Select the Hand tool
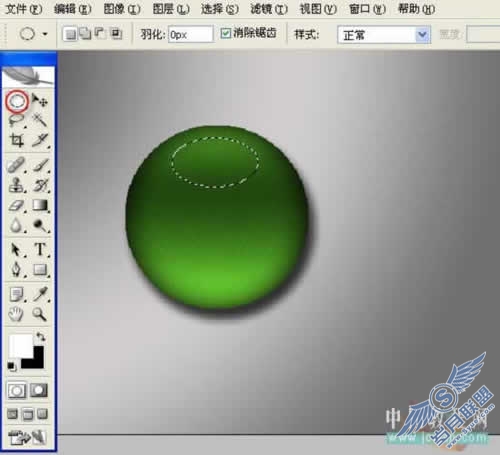The width and height of the screenshot is (500, 455). click(x=16, y=314)
